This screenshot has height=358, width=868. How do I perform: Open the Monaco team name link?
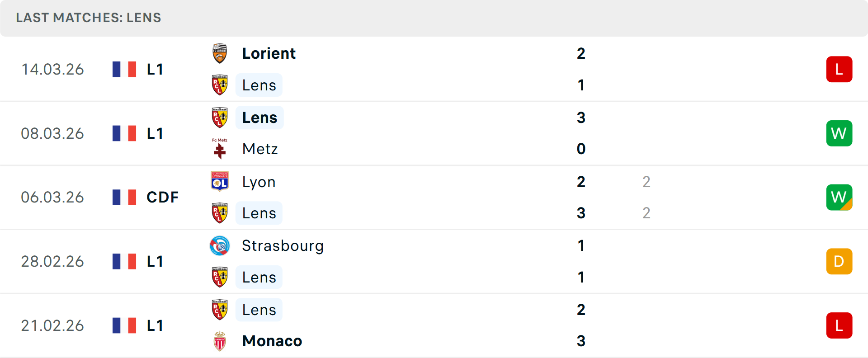tap(272, 341)
